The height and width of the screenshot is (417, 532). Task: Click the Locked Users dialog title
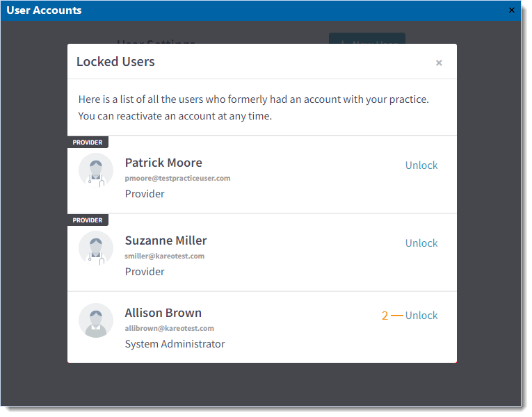click(116, 62)
